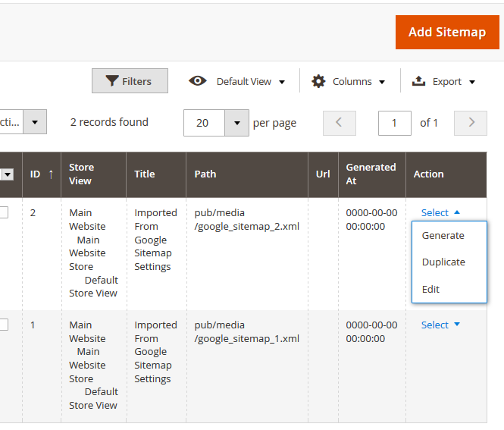Open the header select-all checkbox dropdown
Image resolution: width=504 pixels, height=430 pixels.
point(8,174)
